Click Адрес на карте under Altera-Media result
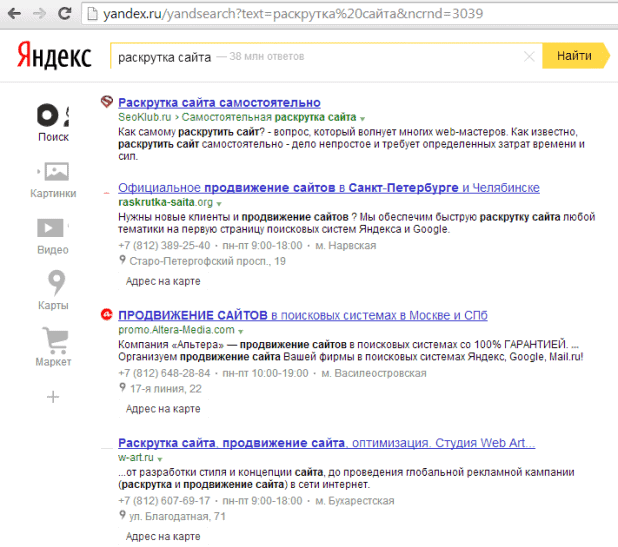The width and height of the screenshot is (618, 547). point(163,409)
